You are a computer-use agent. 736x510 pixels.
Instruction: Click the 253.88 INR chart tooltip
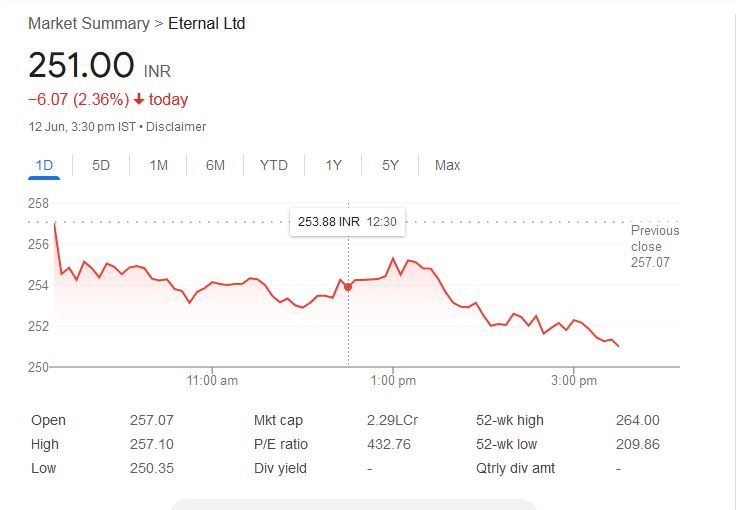tap(347, 221)
